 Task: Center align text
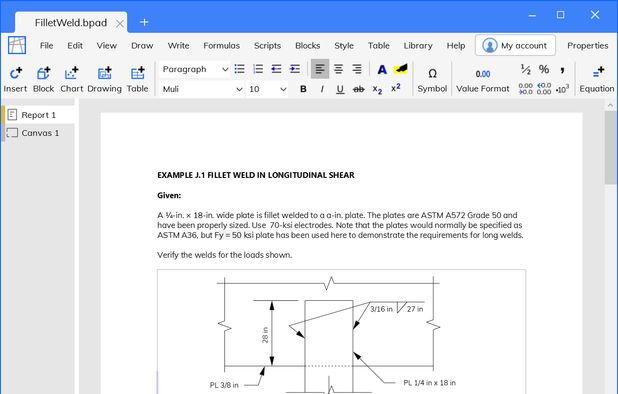[x=338, y=69]
